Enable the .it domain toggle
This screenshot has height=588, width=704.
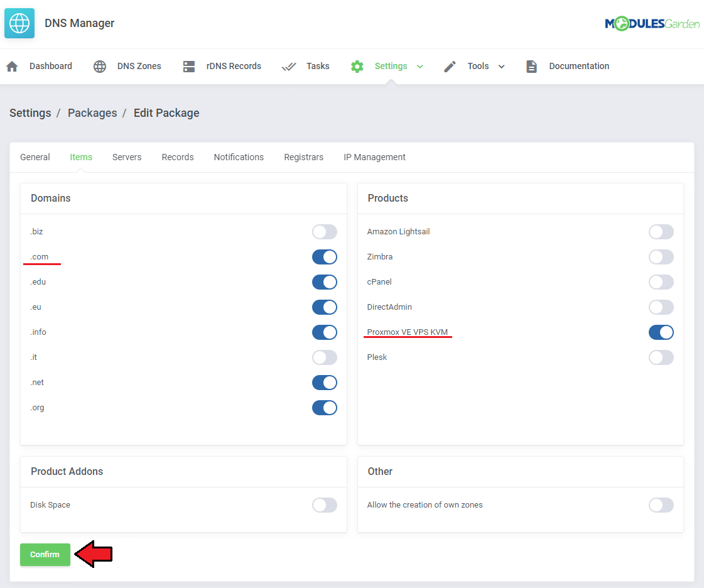(325, 357)
